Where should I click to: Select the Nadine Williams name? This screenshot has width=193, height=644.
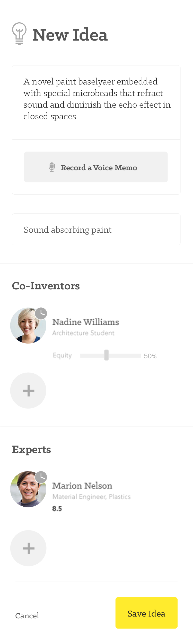click(86, 322)
